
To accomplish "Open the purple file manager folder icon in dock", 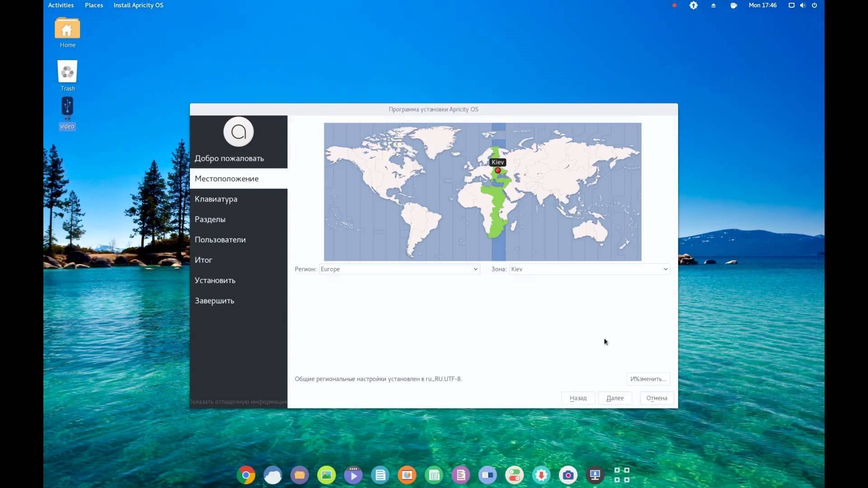I will tap(300, 475).
